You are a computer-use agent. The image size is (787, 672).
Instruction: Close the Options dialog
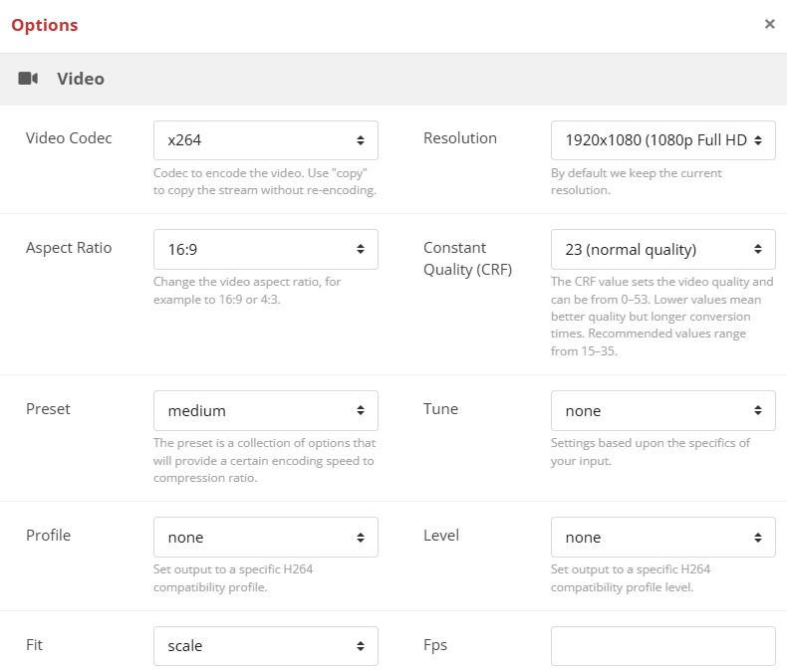(769, 24)
